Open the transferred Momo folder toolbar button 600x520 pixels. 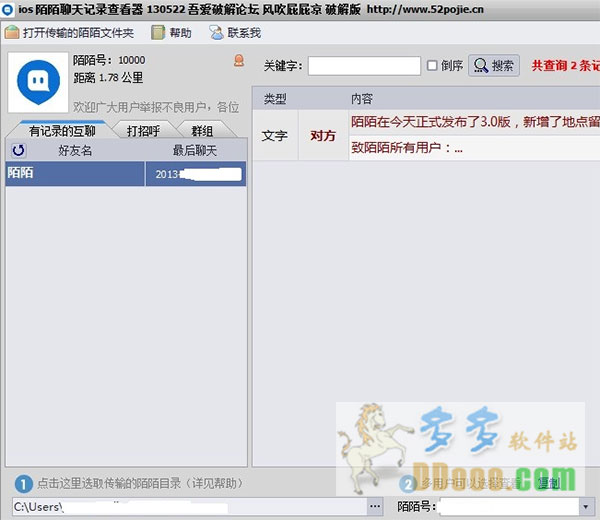(x=69, y=33)
